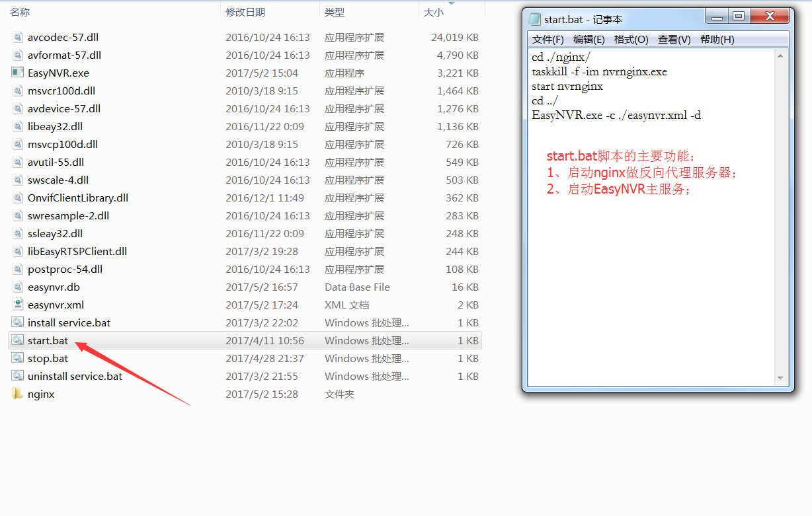The image size is (812, 516).
Task: Maximize the start.bat Notepad window
Action: [739, 17]
